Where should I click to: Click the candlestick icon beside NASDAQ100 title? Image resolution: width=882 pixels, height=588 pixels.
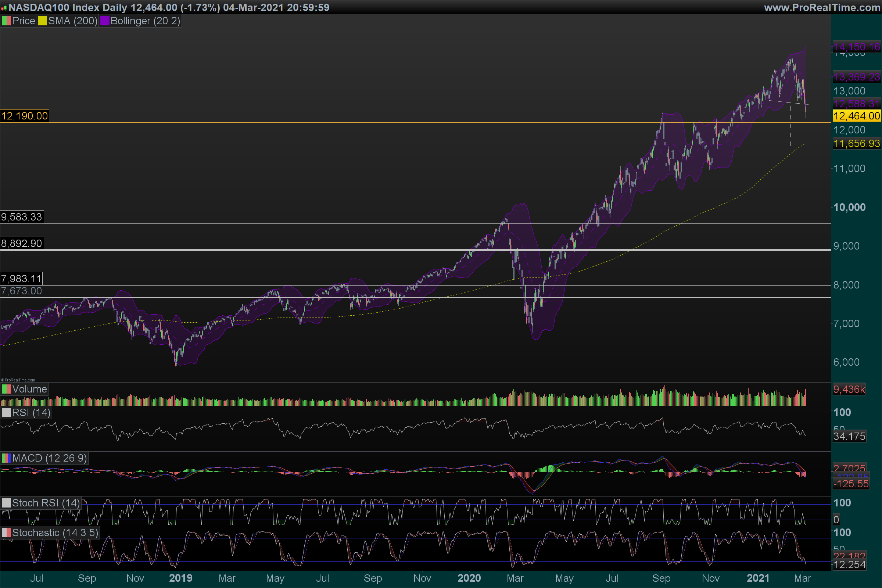(4, 8)
